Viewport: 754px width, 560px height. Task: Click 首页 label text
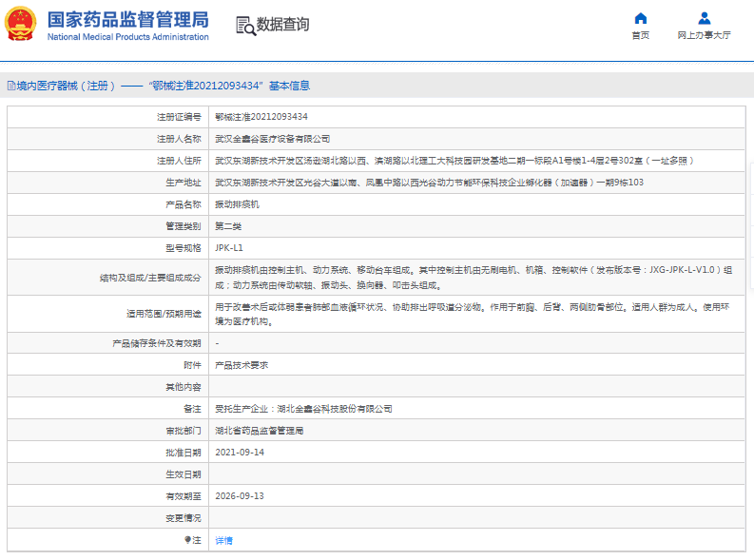641,35
